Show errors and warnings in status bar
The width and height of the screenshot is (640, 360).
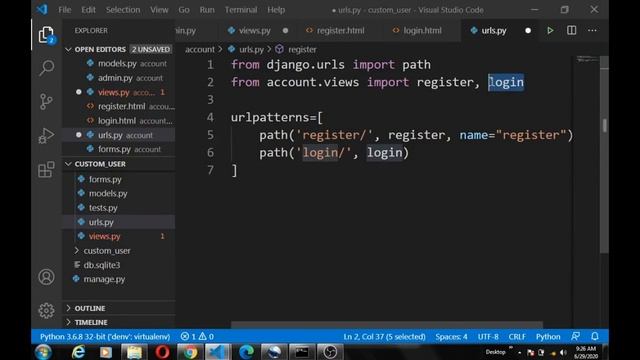[x=197, y=336]
